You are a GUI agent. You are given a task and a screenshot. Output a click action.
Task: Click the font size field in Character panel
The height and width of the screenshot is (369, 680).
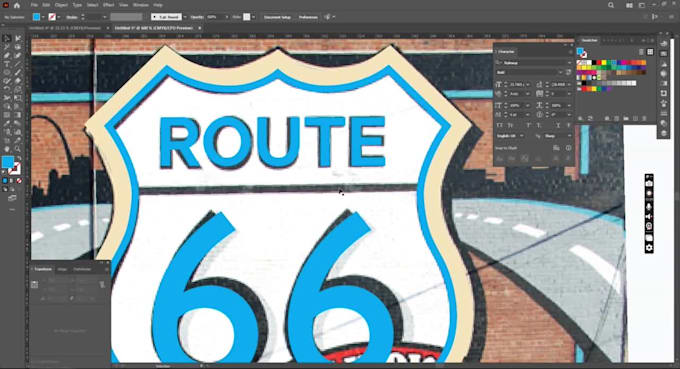point(516,85)
